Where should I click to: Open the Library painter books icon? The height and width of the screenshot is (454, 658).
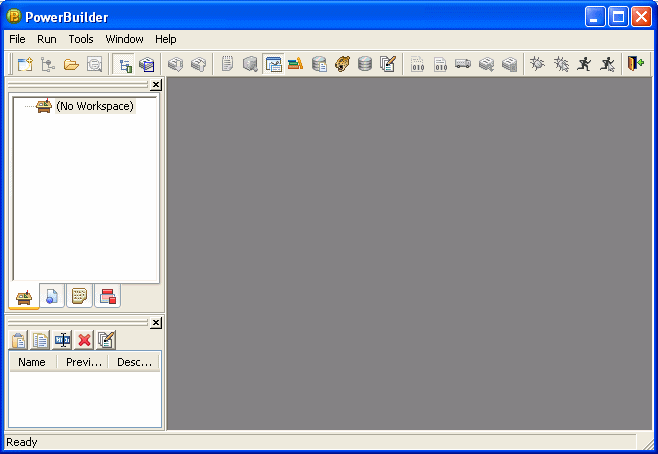296,64
